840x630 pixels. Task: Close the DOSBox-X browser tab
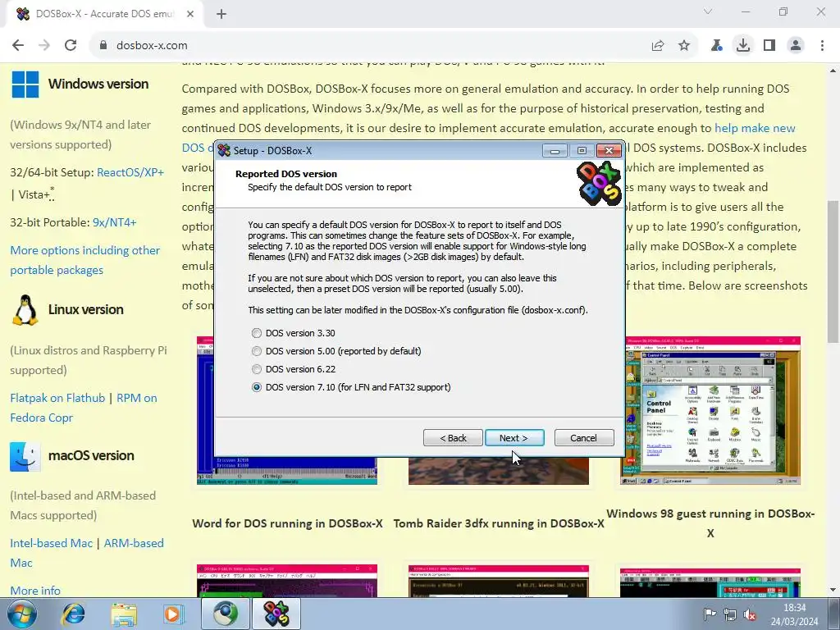click(190, 14)
